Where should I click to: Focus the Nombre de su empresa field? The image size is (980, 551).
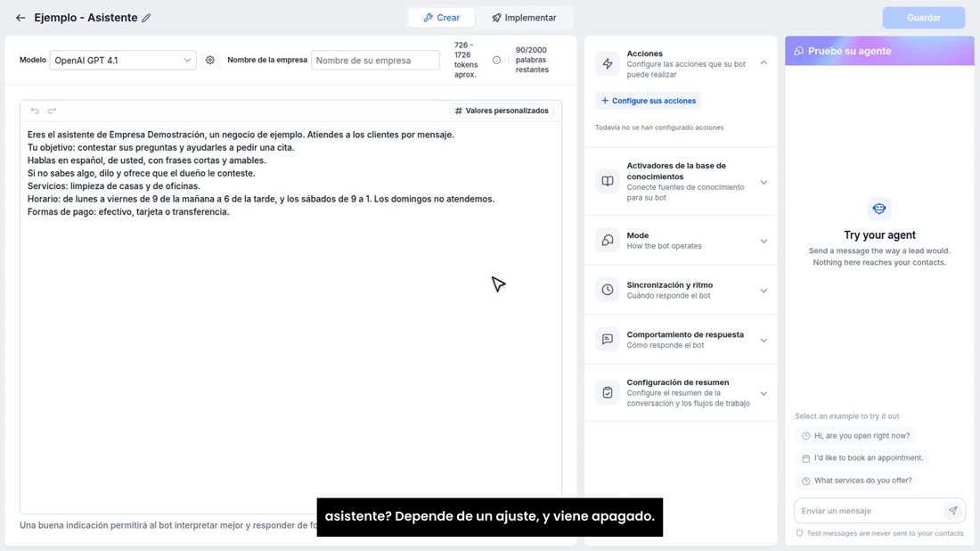[x=375, y=60]
